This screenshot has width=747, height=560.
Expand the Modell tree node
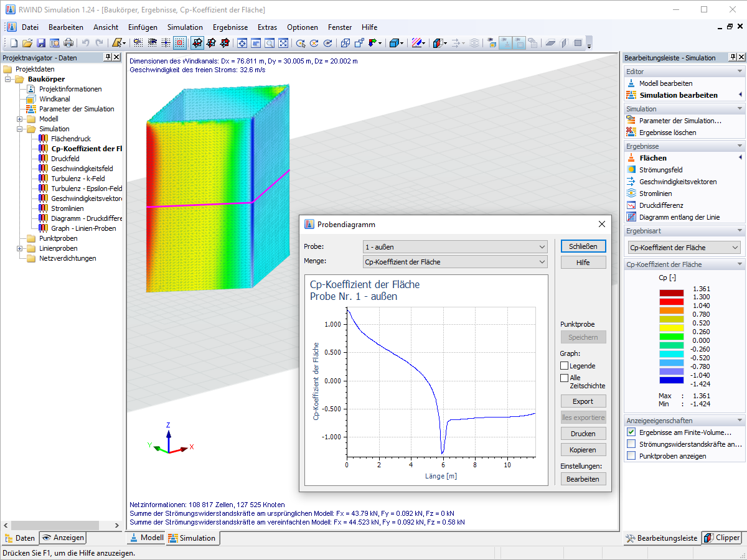click(x=20, y=119)
